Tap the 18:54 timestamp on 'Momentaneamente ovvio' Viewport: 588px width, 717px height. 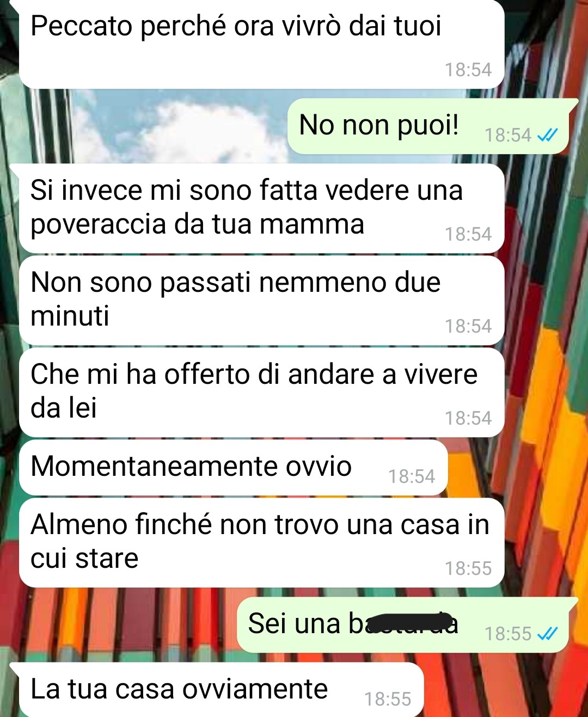click(x=412, y=476)
